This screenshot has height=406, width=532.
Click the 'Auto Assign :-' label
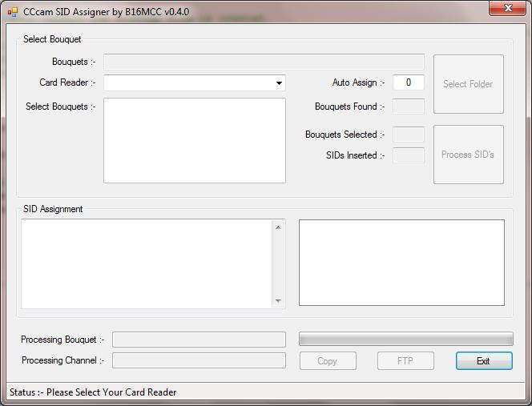359,82
